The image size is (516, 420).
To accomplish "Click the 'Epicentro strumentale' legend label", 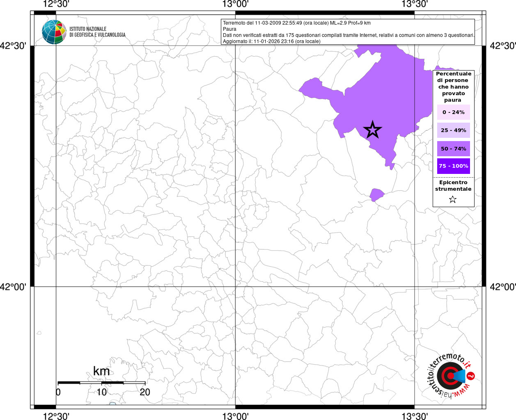I will (x=453, y=186).
